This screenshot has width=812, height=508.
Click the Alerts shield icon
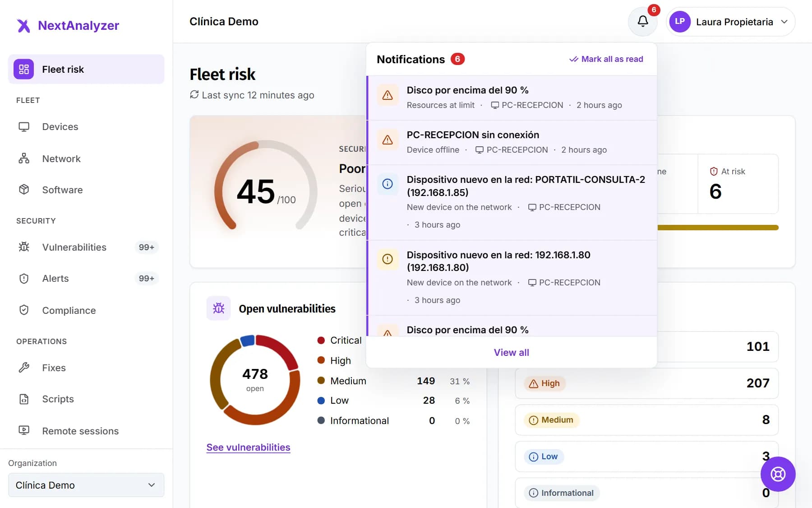click(x=24, y=279)
